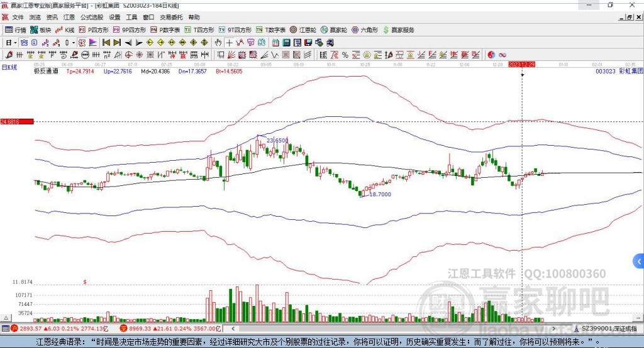Viewport: 644px width, 348px height.
Task: Click the blue side panel arrow button
Action: coord(639,261)
